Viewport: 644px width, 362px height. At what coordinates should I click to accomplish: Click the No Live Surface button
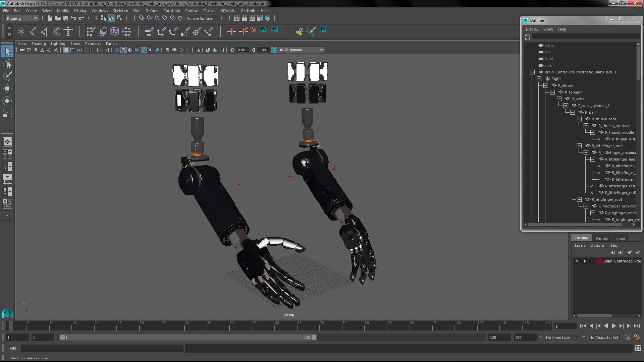[x=200, y=18]
